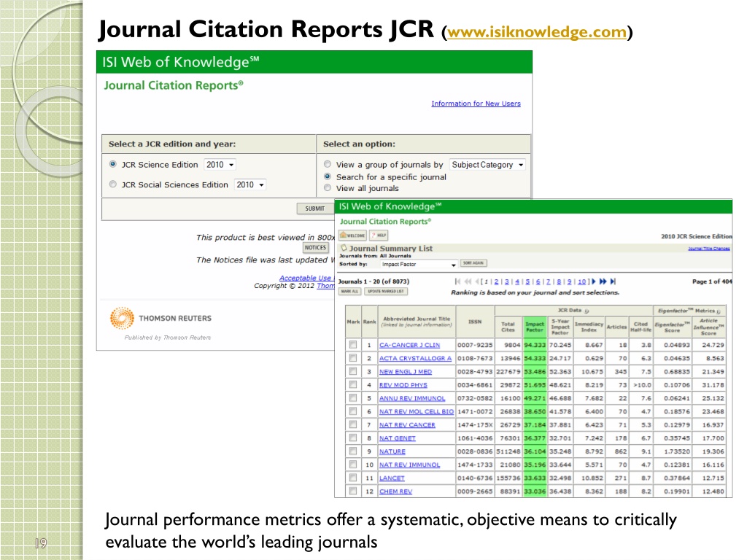This screenshot has height=560, width=747.
Task: Click the MARK ALL button
Action: coord(349,291)
